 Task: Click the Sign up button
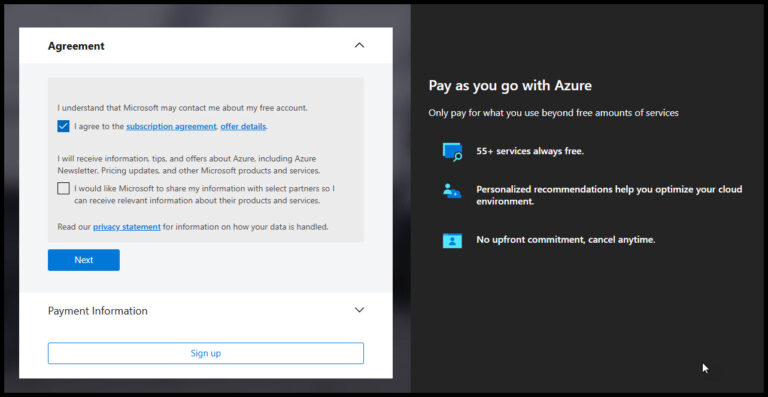(x=206, y=353)
